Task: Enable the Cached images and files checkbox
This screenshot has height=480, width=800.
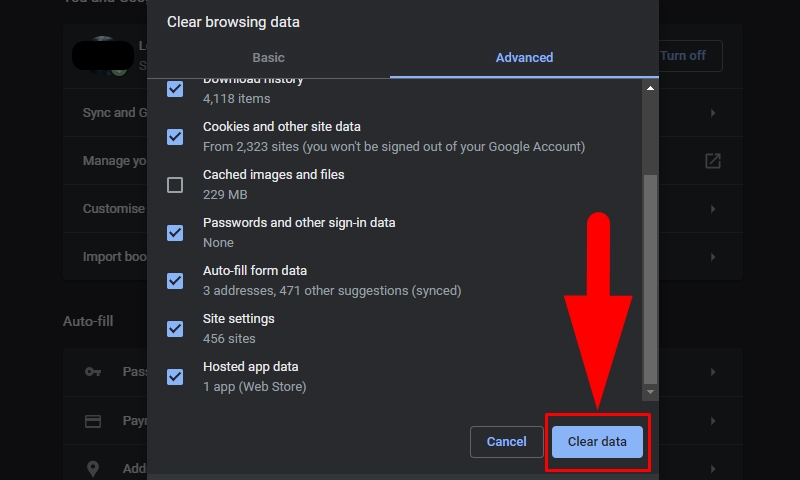Action: [175, 185]
